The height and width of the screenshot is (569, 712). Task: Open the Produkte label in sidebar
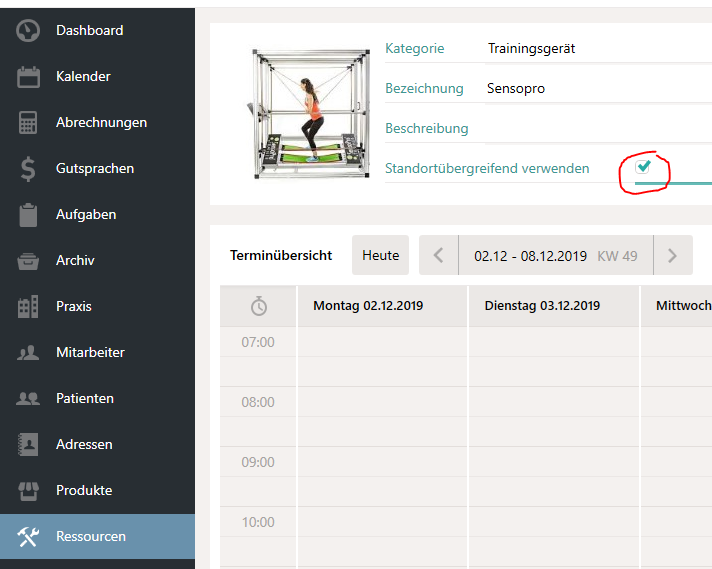pyautogui.click(x=84, y=490)
